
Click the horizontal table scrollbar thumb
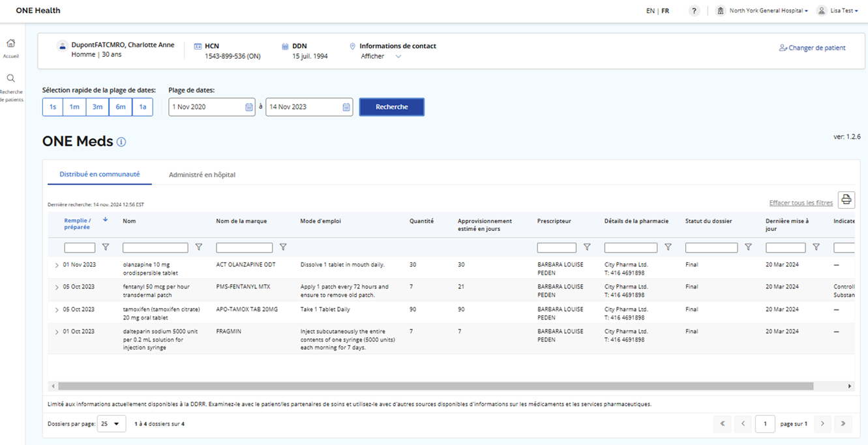436,386
